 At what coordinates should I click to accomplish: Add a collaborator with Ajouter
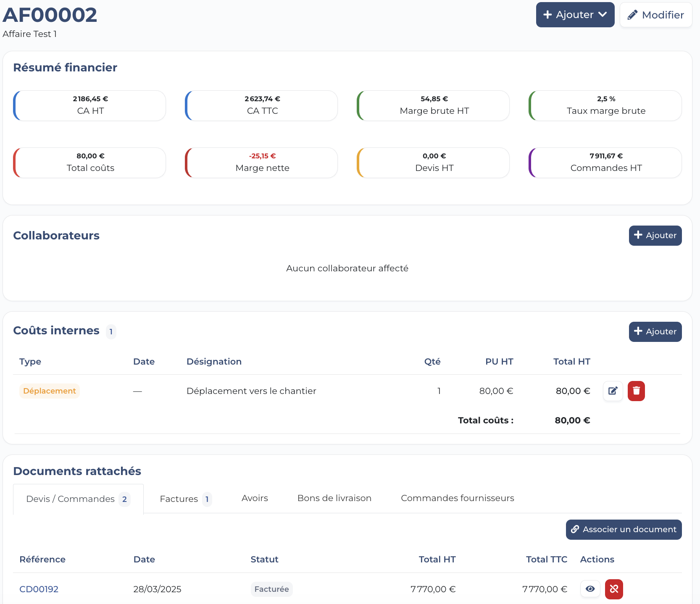[x=655, y=236]
